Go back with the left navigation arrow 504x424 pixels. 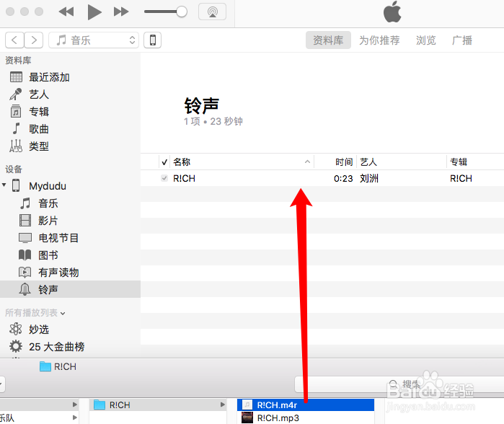click(x=14, y=40)
